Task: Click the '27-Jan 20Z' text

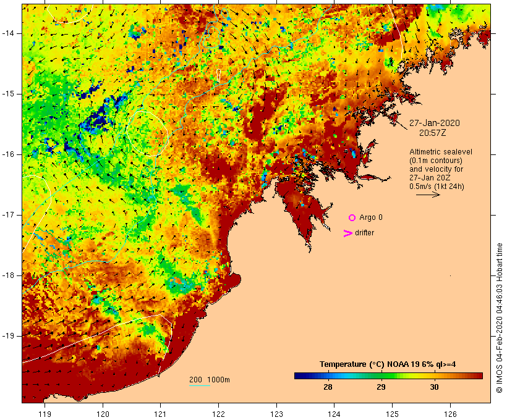Action: pyautogui.click(x=430, y=178)
